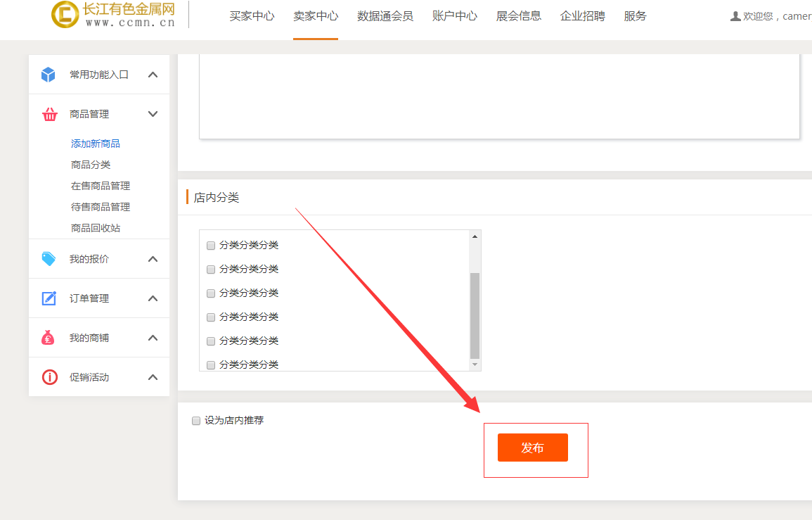Click the blue price tag icon for 我的报价
The width and height of the screenshot is (812, 520).
coord(49,259)
